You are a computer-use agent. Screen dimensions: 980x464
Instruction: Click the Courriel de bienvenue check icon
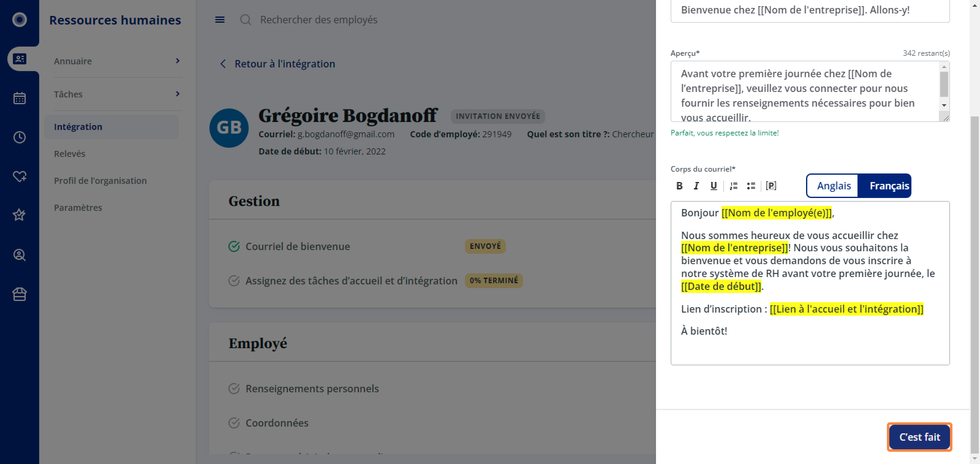[234, 246]
